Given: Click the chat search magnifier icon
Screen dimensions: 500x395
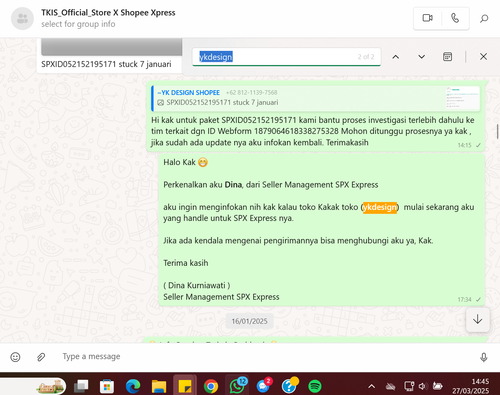Looking at the screenshot, I should [x=484, y=18].
